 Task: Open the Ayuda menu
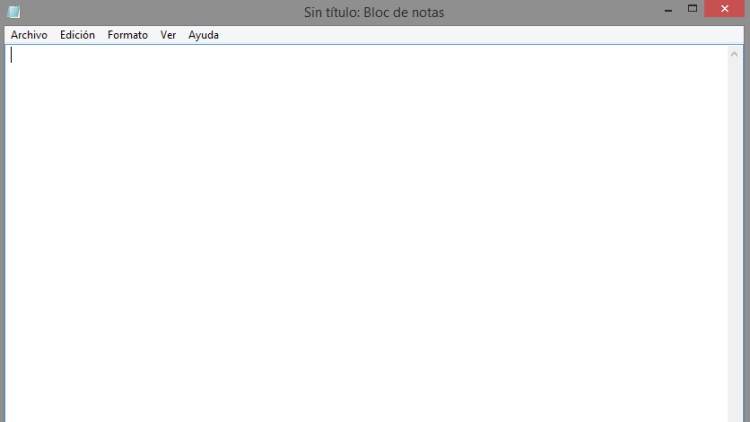pyautogui.click(x=203, y=35)
